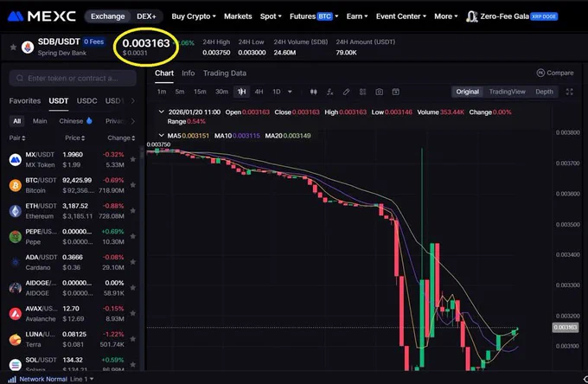Open the calendar date icon in chart toolbar
588x384 pixels.
[x=396, y=92]
